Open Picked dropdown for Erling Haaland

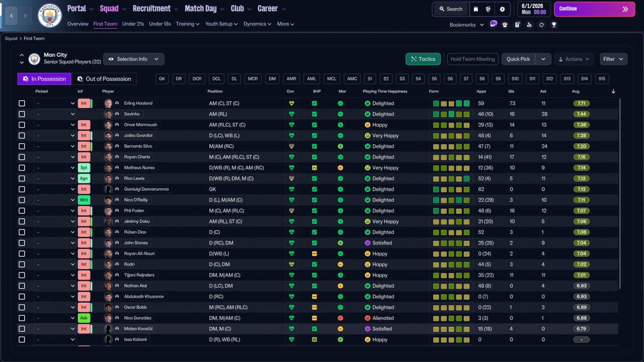pyautogui.click(x=55, y=104)
